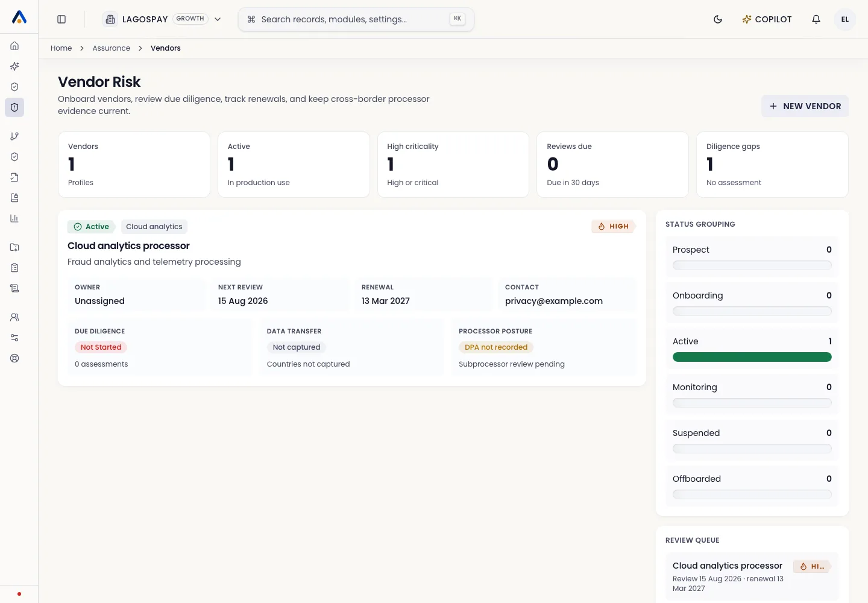Click the Vendors summary card

click(x=134, y=165)
